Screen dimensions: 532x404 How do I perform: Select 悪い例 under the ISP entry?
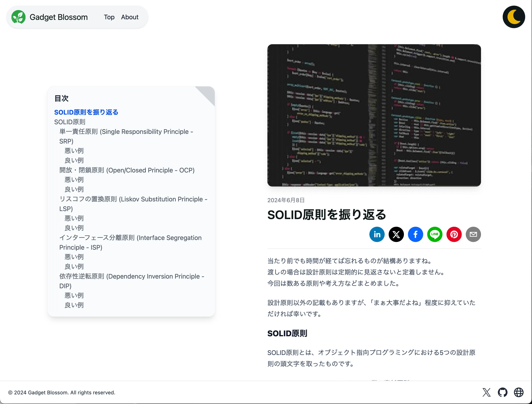[x=74, y=257]
